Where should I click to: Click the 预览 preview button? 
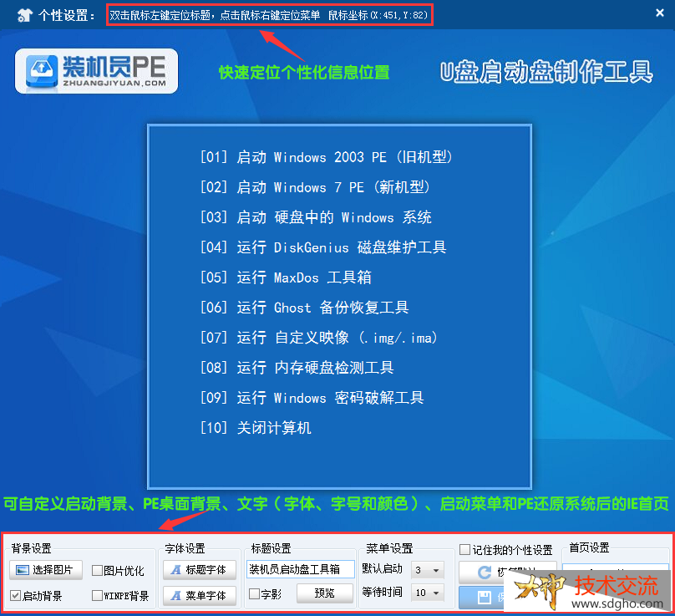(x=325, y=593)
